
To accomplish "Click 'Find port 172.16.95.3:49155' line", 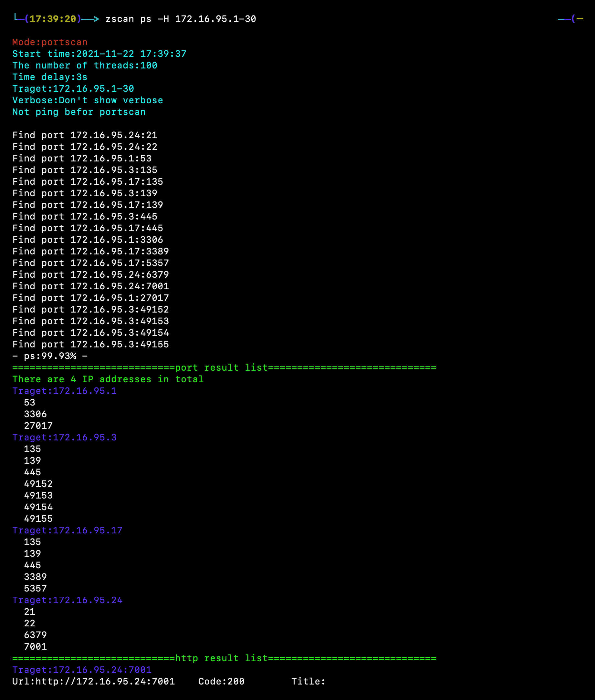I will tap(91, 345).
